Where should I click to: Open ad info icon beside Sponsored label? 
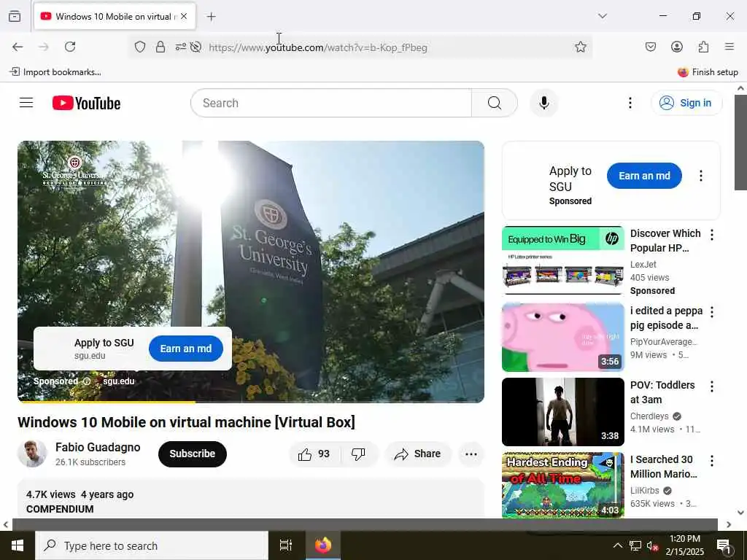(87, 381)
